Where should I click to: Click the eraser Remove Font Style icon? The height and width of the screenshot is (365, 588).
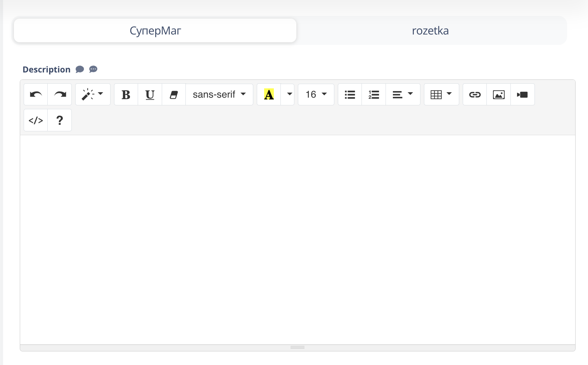point(174,95)
